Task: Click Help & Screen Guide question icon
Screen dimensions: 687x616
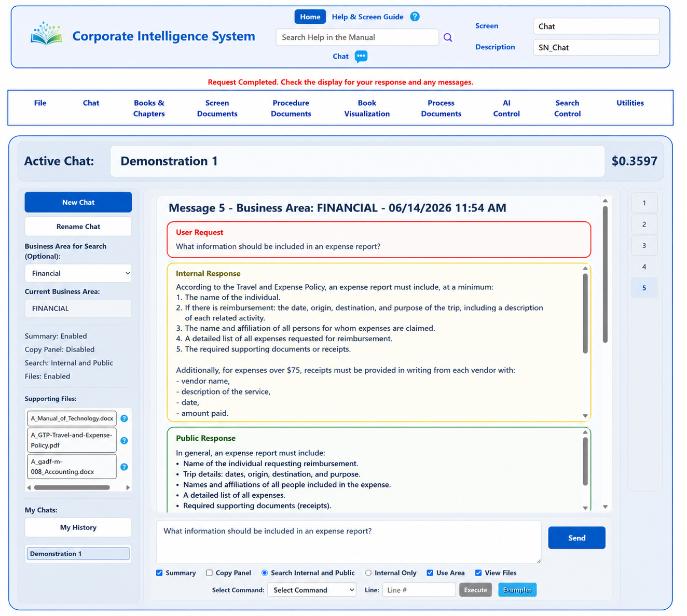Action: coord(415,17)
